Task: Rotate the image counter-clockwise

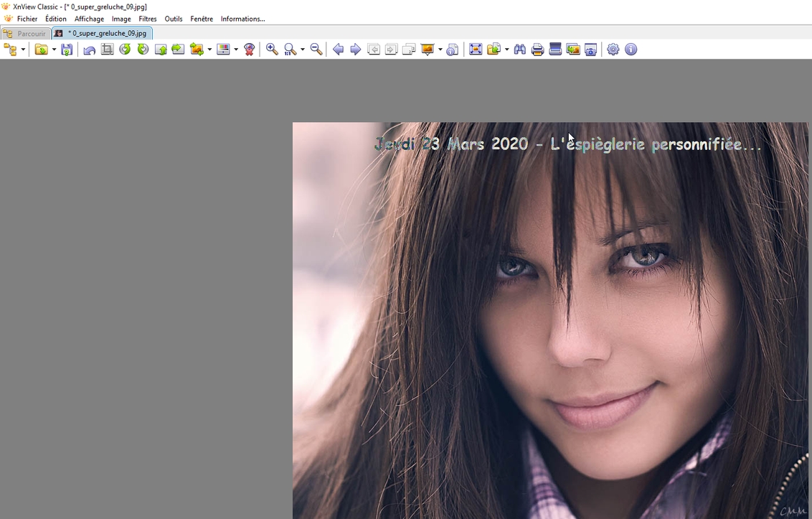Action: point(125,49)
